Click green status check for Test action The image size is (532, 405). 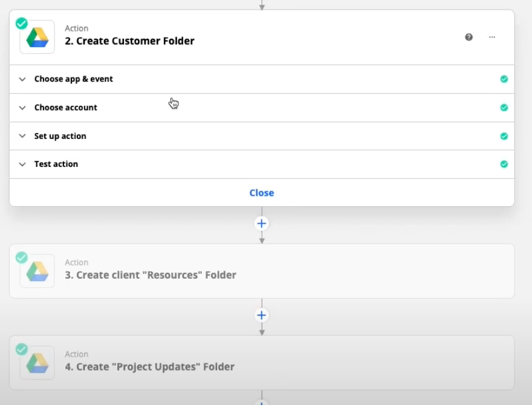504,164
